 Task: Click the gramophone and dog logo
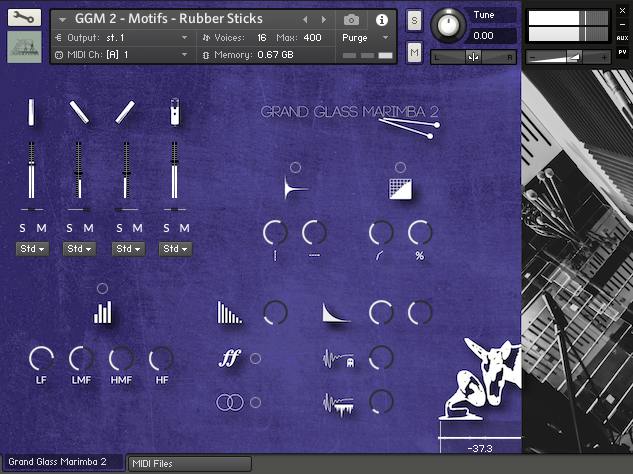tap(480, 380)
